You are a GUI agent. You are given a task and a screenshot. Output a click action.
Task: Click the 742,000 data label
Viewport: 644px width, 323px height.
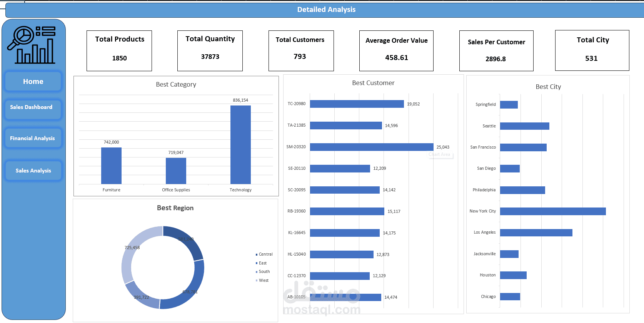coord(111,142)
